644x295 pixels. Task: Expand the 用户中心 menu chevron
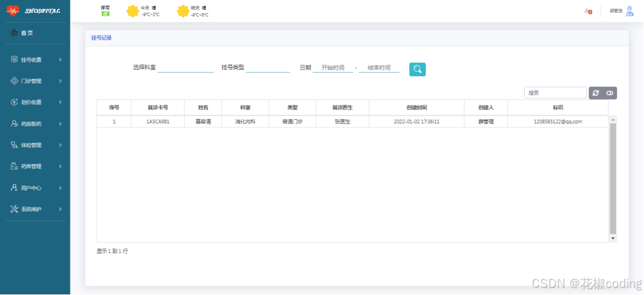pyautogui.click(x=61, y=188)
